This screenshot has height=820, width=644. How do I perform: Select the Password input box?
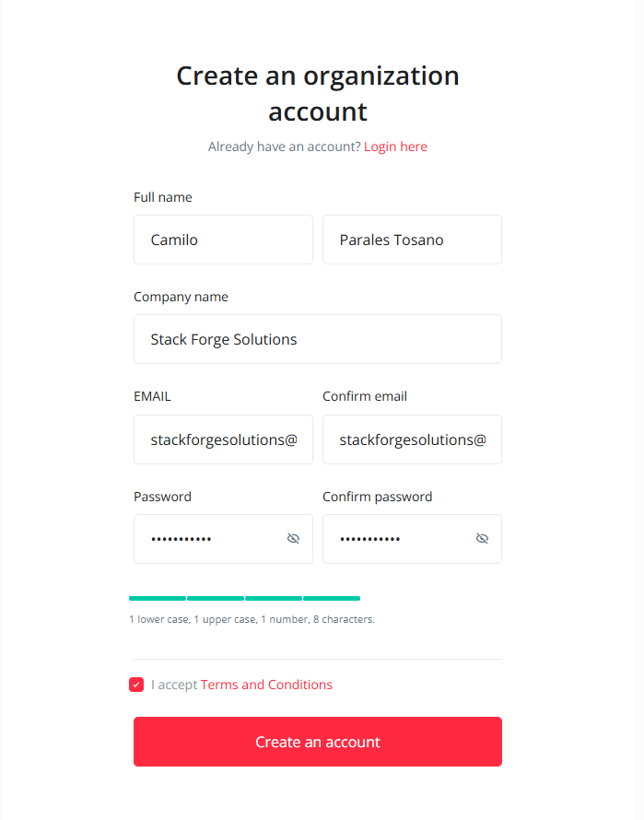coord(212,538)
